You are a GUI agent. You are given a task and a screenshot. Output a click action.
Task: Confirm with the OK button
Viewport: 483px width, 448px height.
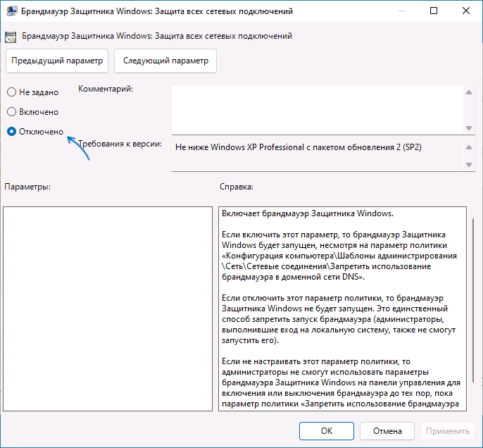coord(327,431)
